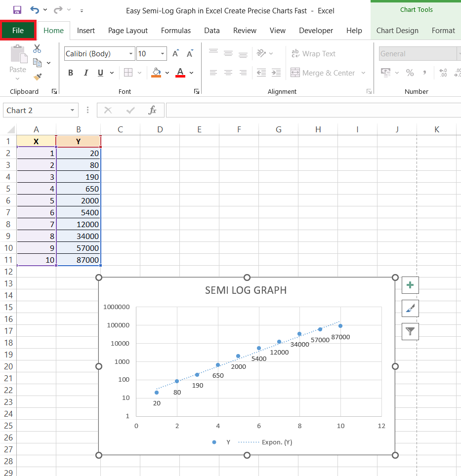Open the Chart Elements plus icon
This screenshot has width=461, height=476.
click(x=410, y=285)
